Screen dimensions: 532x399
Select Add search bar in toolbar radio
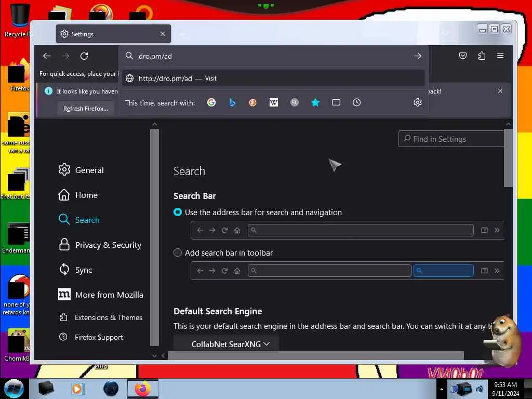[178, 253]
